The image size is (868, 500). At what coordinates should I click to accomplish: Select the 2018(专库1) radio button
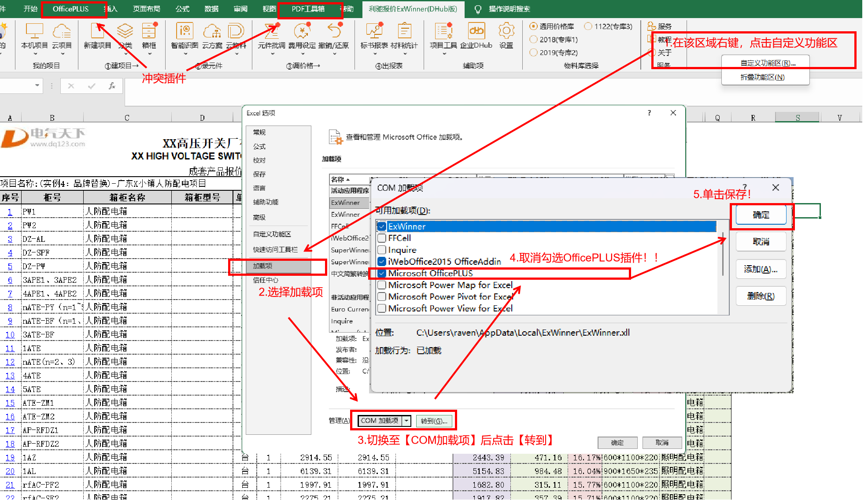click(533, 40)
